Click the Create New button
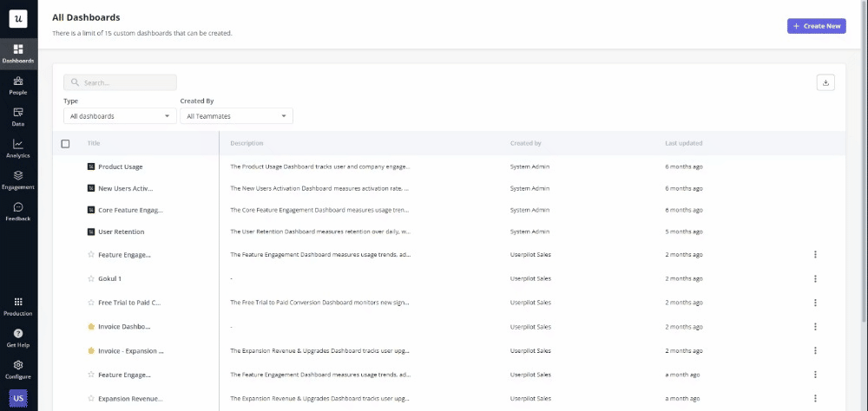Screen dimensions: 868x411 coord(816,26)
